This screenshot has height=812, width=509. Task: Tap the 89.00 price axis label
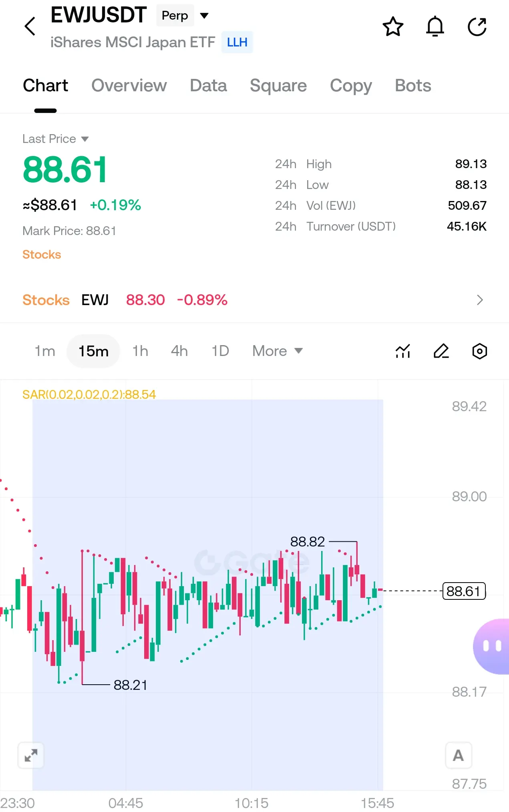click(x=469, y=496)
